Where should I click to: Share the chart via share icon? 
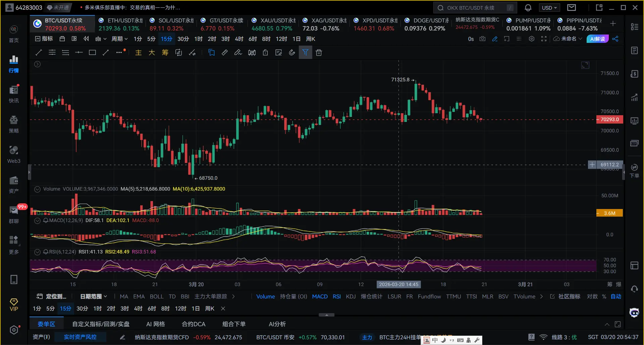coord(615,39)
